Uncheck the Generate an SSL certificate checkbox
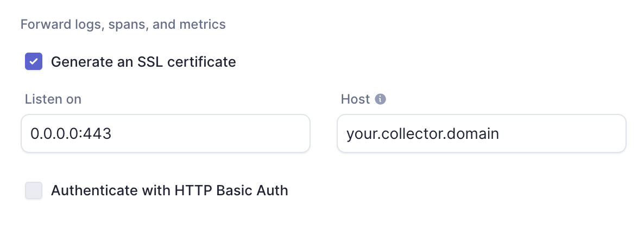Screen dimensions: 644x230 click(x=34, y=61)
